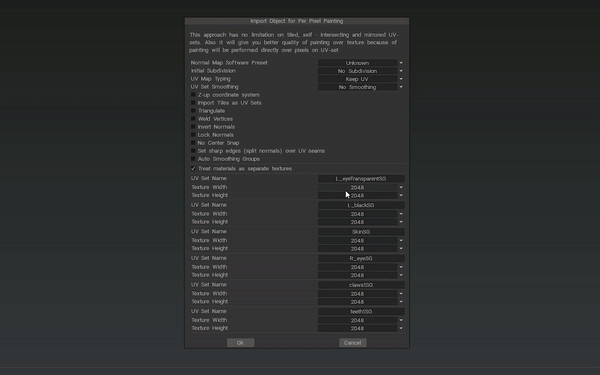Tick the Weld Vertices checkbox
Viewport: 600px width, 375px height.
point(193,119)
